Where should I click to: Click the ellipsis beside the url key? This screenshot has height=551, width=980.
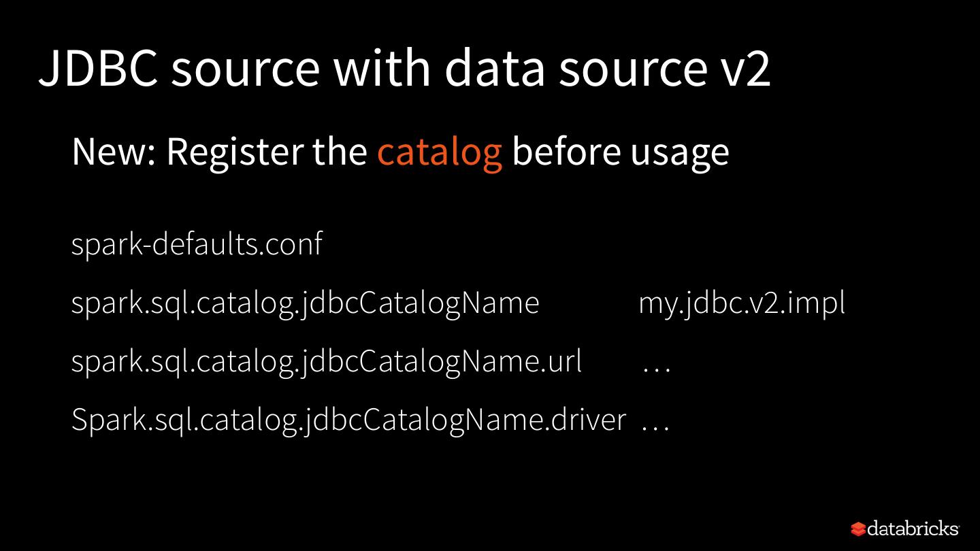point(657,365)
